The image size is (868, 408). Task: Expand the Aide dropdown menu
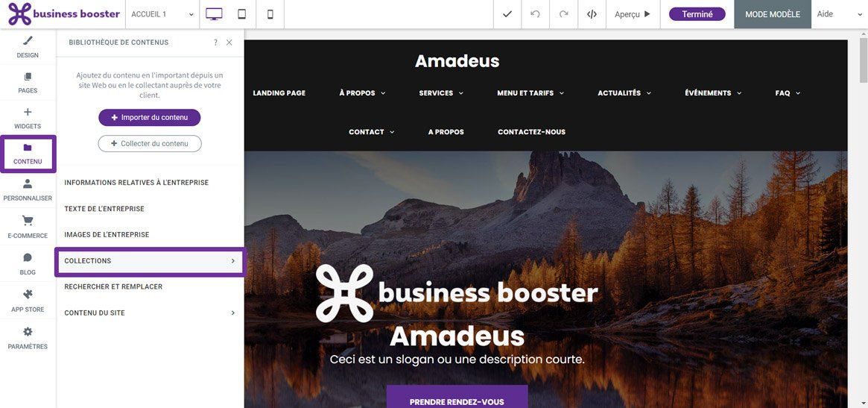click(x=839, y=14)
